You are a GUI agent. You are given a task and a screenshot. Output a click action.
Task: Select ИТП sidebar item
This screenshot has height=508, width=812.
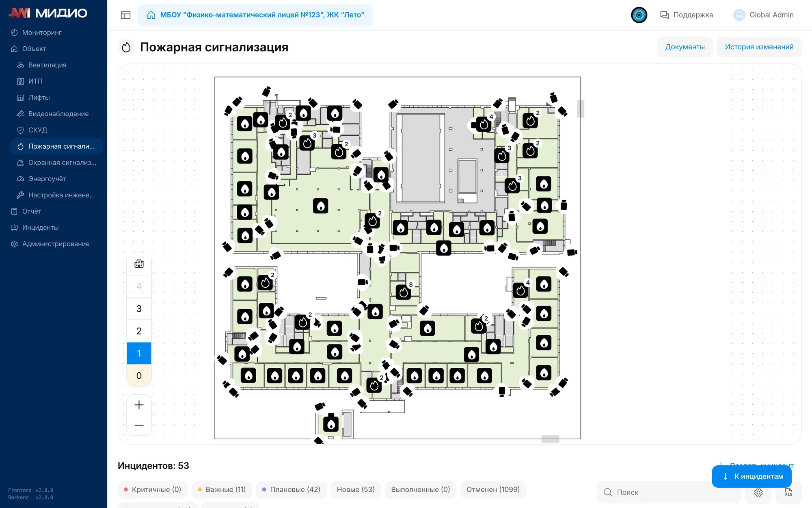pos(35,81)
